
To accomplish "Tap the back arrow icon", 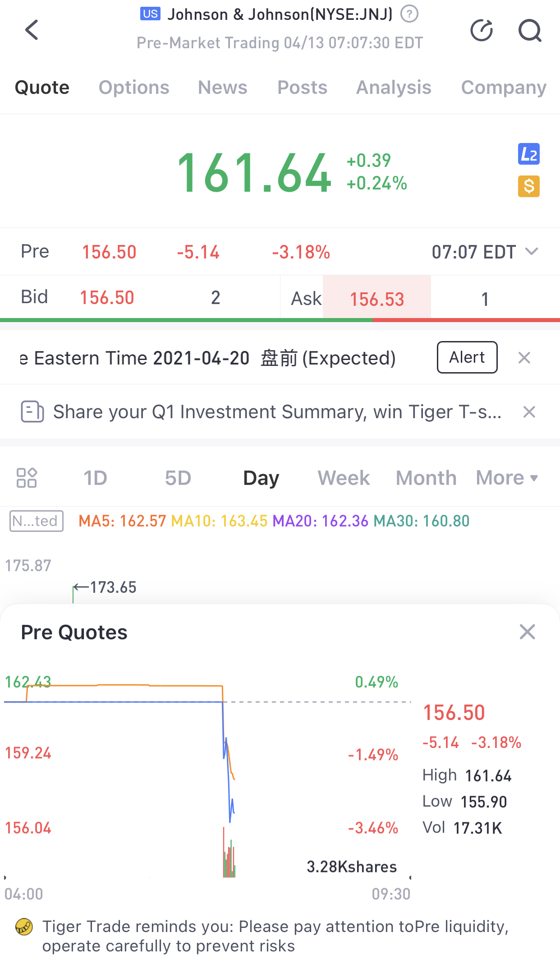I will click(x=32, y=30).
